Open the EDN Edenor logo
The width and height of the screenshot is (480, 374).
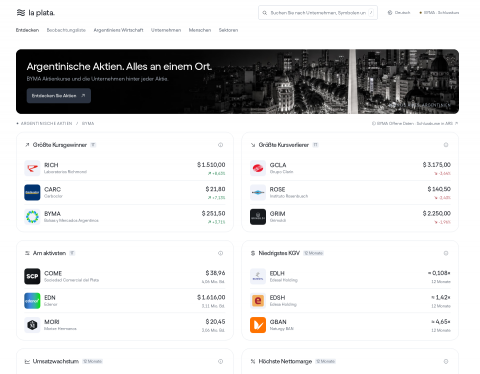click(32, 301)
